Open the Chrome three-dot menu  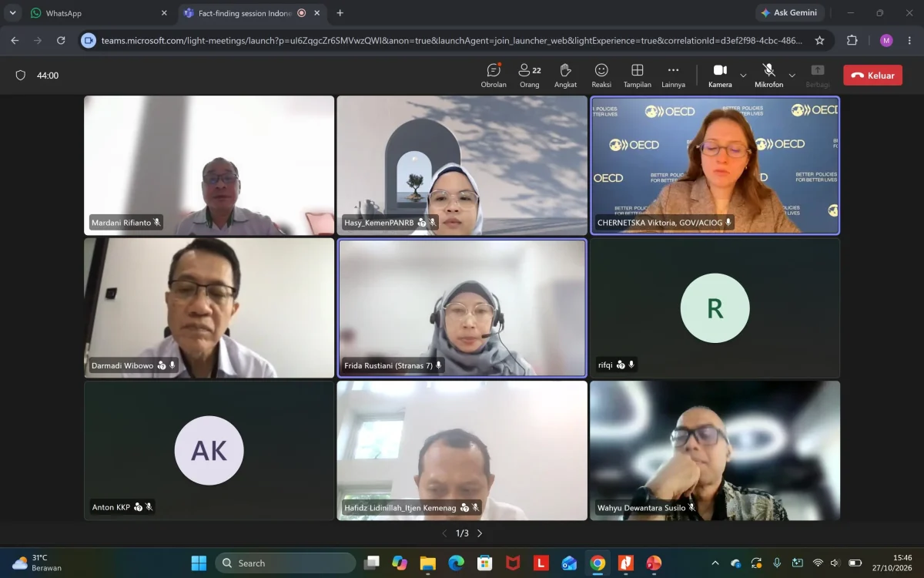(909, 40)
